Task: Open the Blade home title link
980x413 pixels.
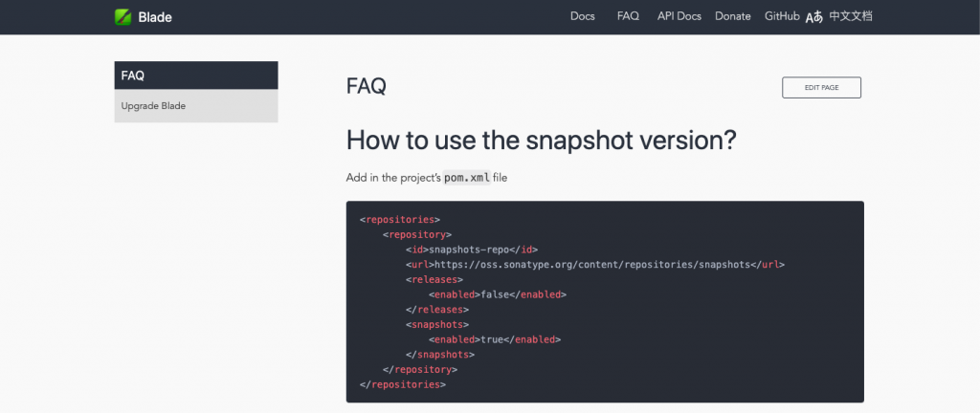Action: 155,17
